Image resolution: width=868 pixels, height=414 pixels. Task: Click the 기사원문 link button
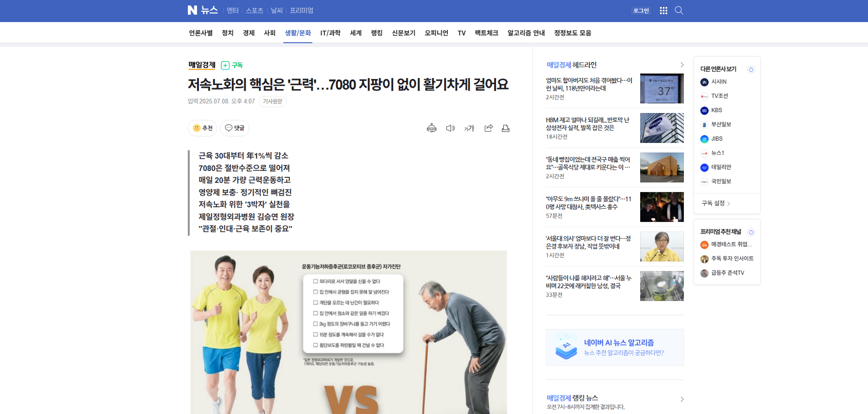pyautogui.click(x=272, y=101)
